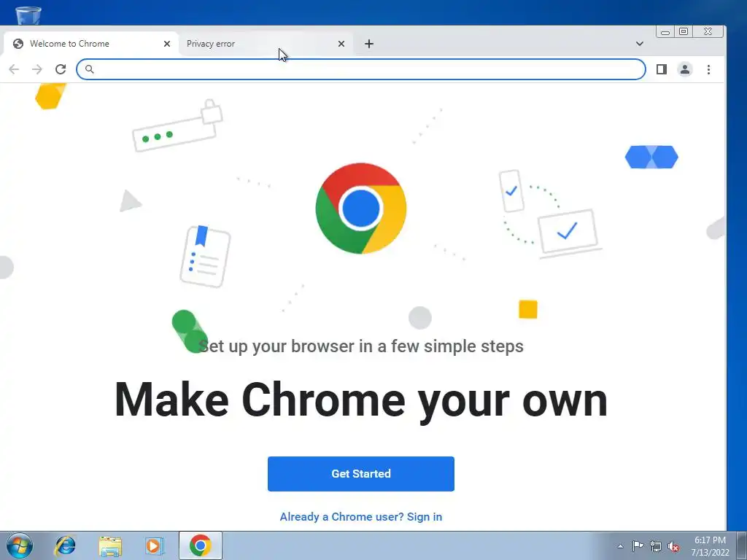This screenshot has width=747, height=560.
Task: Close the Welcome to Chrome tab
Action: point(167,44)
